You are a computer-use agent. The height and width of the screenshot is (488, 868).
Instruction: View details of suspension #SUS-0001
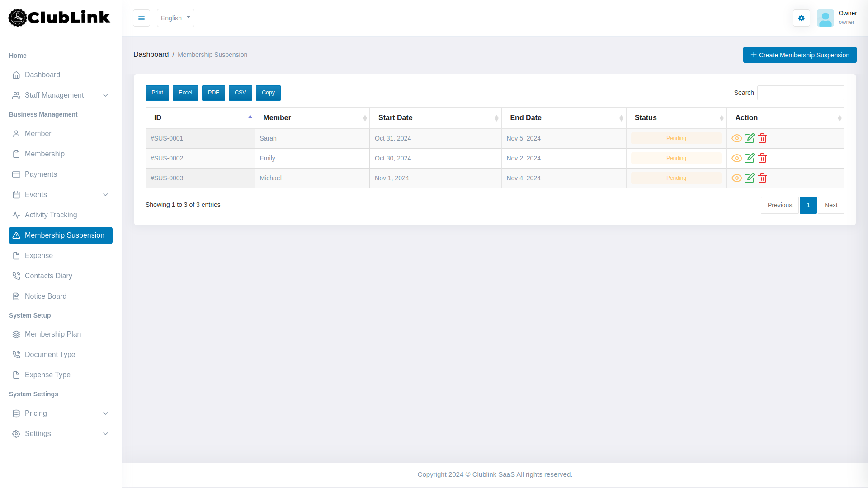[736, 138]
